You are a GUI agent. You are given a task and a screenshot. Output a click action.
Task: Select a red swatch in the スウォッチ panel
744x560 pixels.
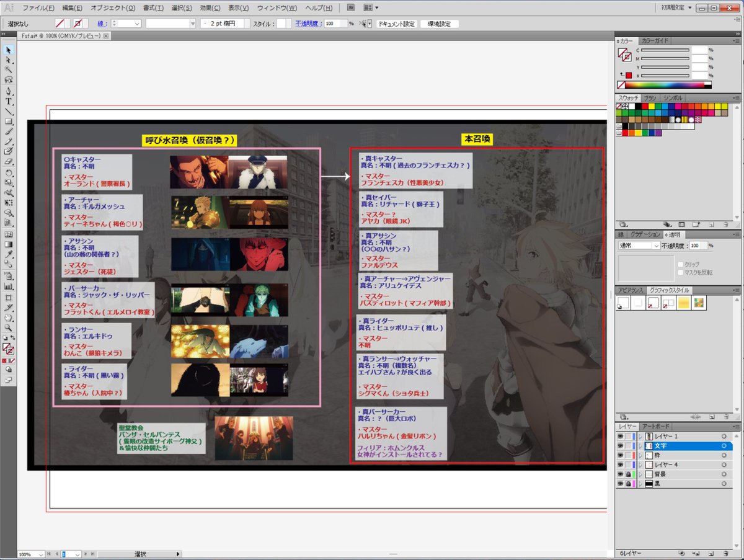645,106
